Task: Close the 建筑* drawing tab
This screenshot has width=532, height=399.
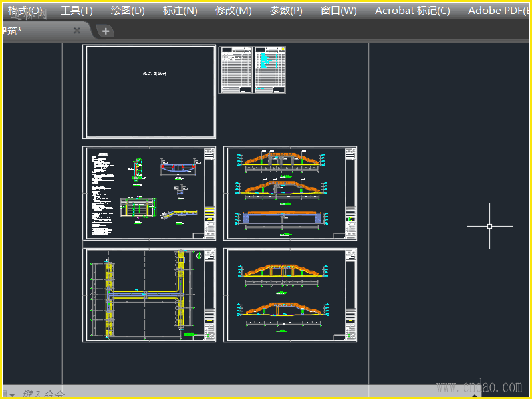Action: (77, 31)
